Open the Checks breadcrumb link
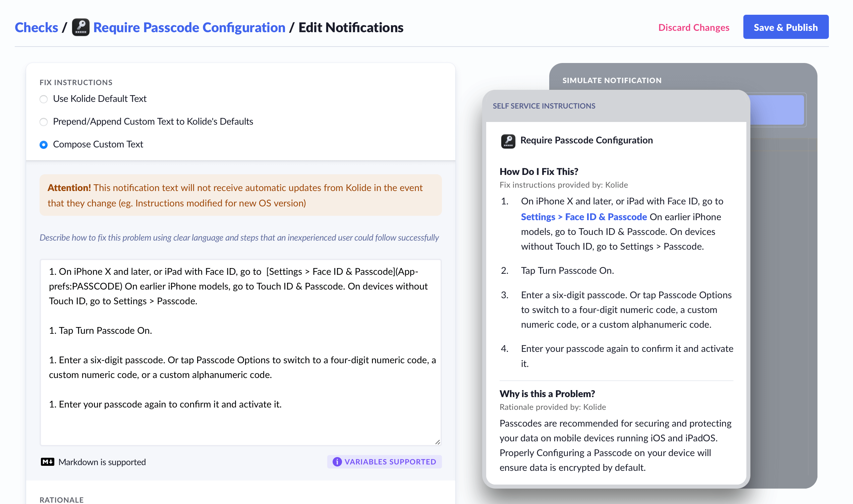This screenshot has width=853, height=504. point(36,27)
